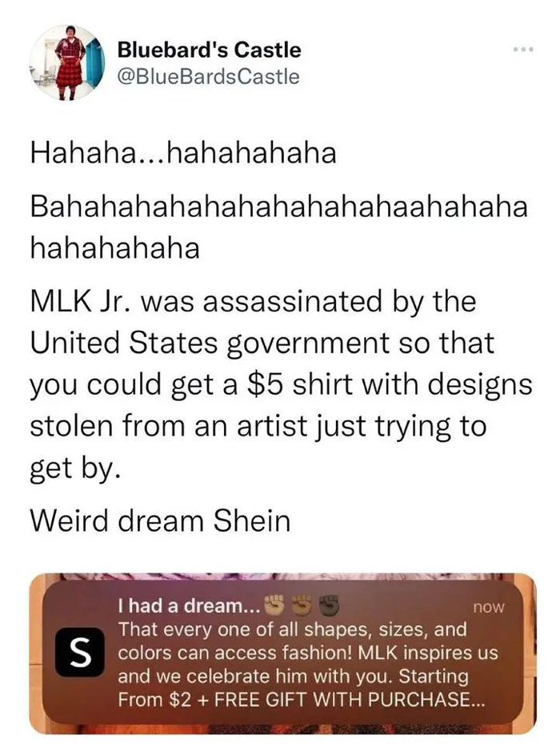
Task: Click the 'MLK Jr. was assassinated' sentence
Action: coord(281,384)
